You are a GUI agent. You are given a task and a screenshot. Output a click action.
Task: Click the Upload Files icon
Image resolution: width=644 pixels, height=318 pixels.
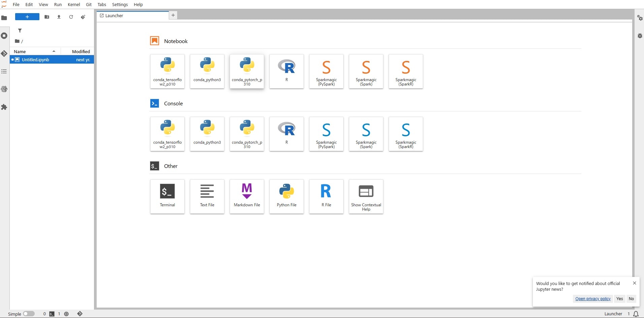pos(59,17)
